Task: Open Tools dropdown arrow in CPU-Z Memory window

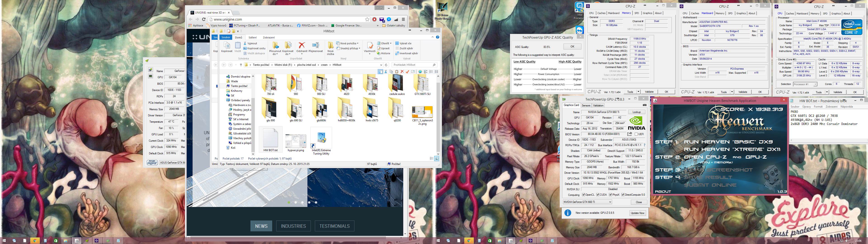Action: (638, 92)
